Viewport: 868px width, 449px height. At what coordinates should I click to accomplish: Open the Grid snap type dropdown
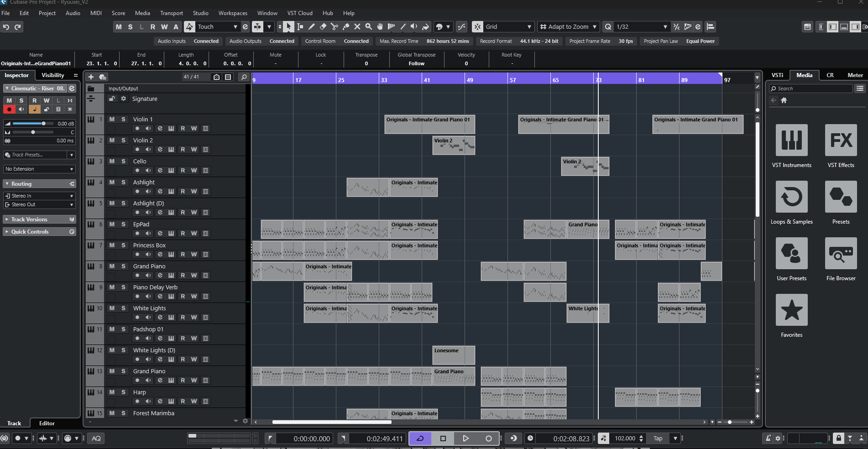coord(508,27)
